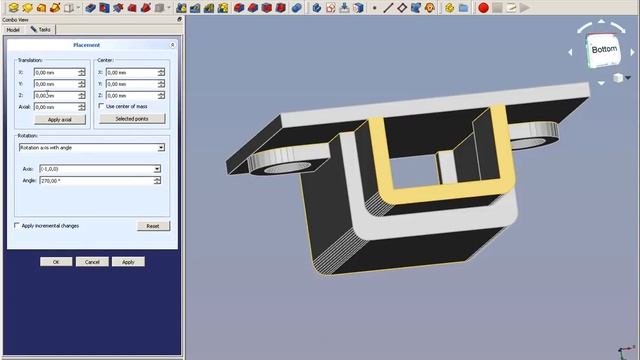Select the Mirrored feature icon

[x=181, y=7]
